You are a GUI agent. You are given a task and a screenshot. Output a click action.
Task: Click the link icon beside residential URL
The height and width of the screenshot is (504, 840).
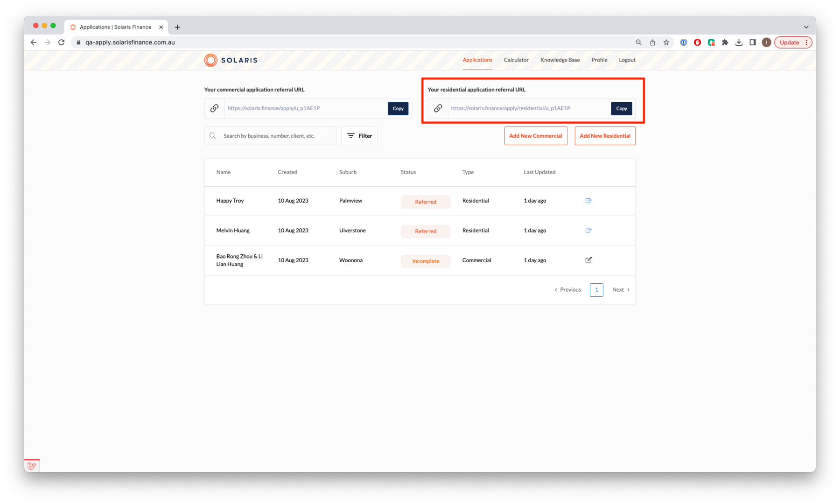pos(438,108)
